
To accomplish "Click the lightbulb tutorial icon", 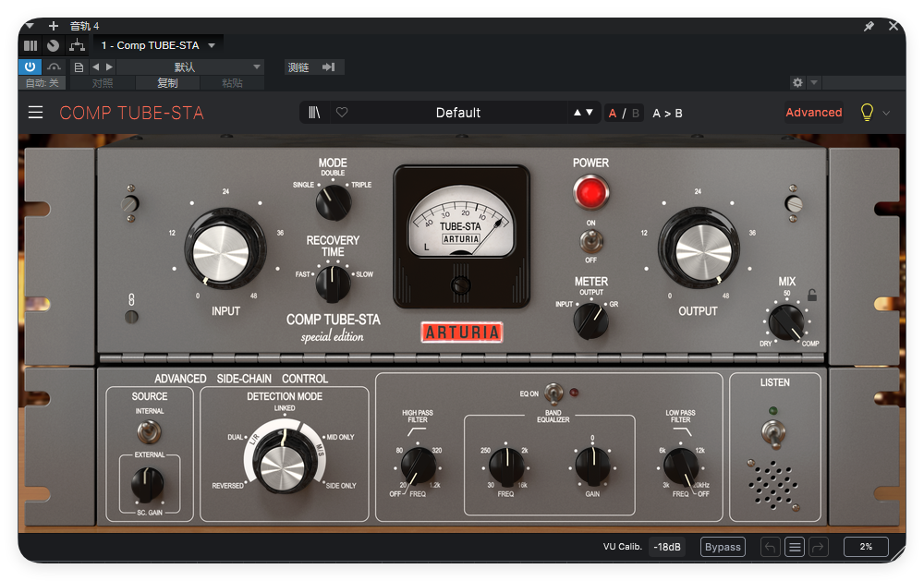I will click(867, 112).
